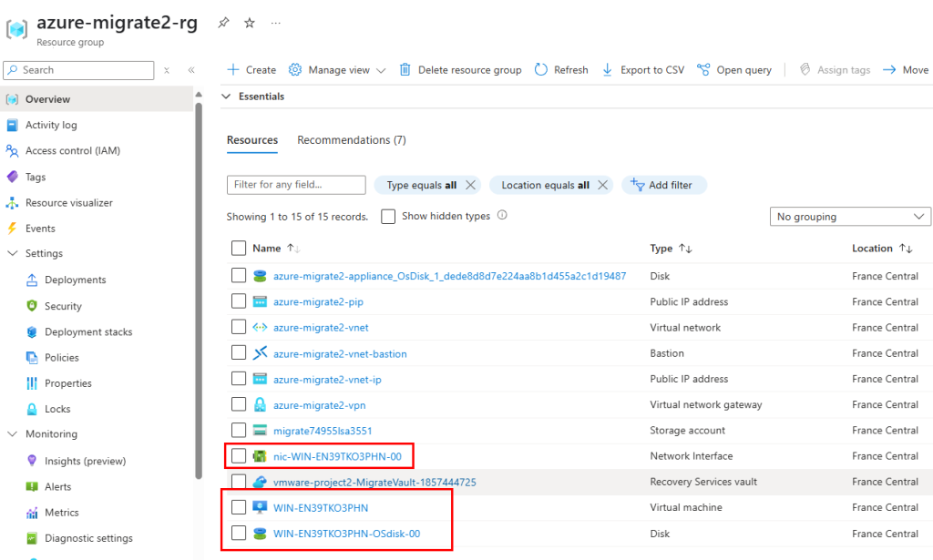Image resolution: width=933 pixels, height=560 pixels.
Task: Remove the Type equals all filter
Action: point(471,185)
